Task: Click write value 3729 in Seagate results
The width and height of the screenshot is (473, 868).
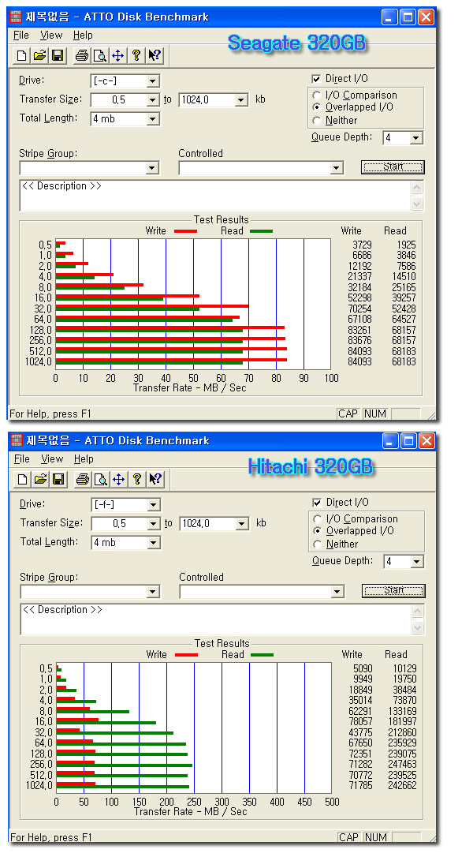Action: pyautogui.click(x=362, y=245)
